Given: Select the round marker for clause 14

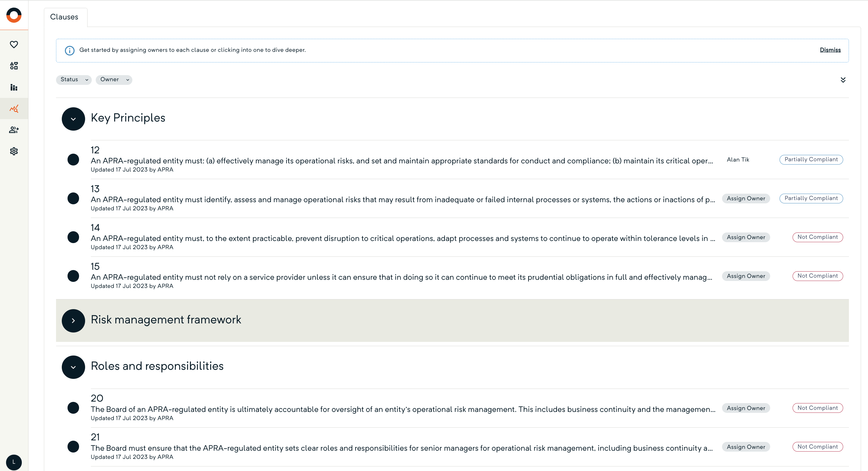Looking at the screenshot, I should (x=73, y=237).
